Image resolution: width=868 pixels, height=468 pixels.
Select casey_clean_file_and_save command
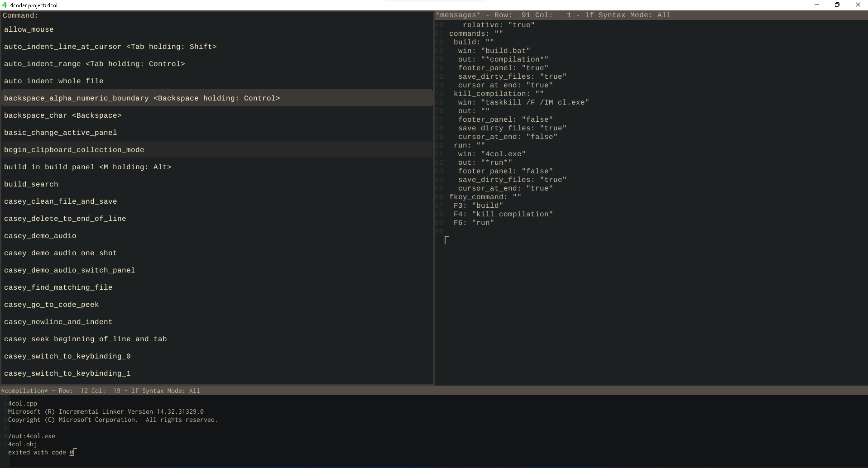click(x=217, y=201)
